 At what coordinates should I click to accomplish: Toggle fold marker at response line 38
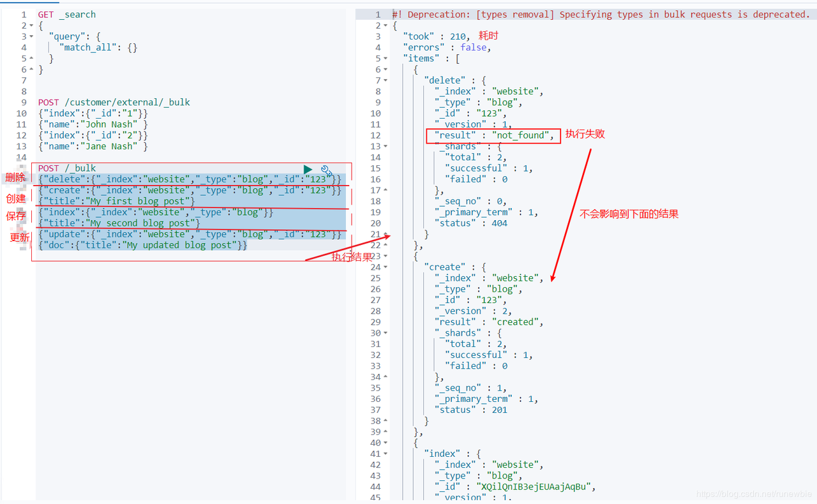[386, 421]
